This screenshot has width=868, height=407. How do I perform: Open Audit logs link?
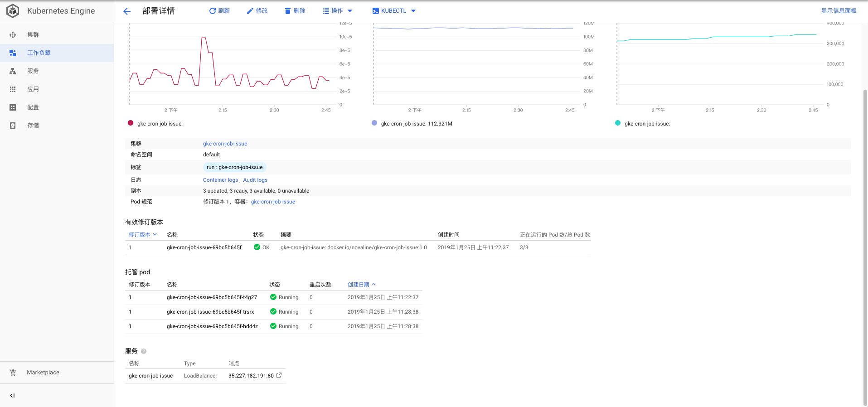pyautogui.click(x=255, y=180)
